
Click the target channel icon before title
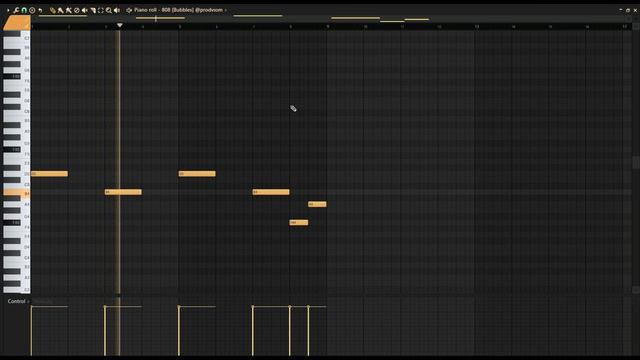pyautogui.click(x=129, y=10)
